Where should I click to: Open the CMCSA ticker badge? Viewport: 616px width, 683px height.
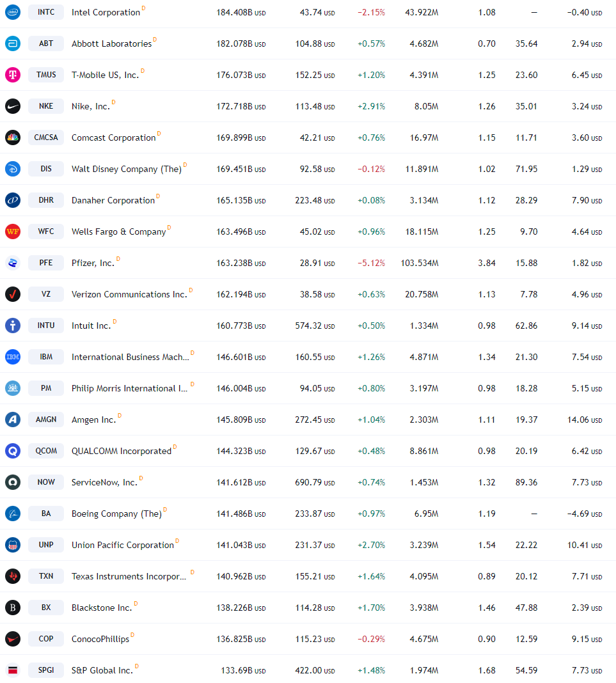tap(46, 137)
